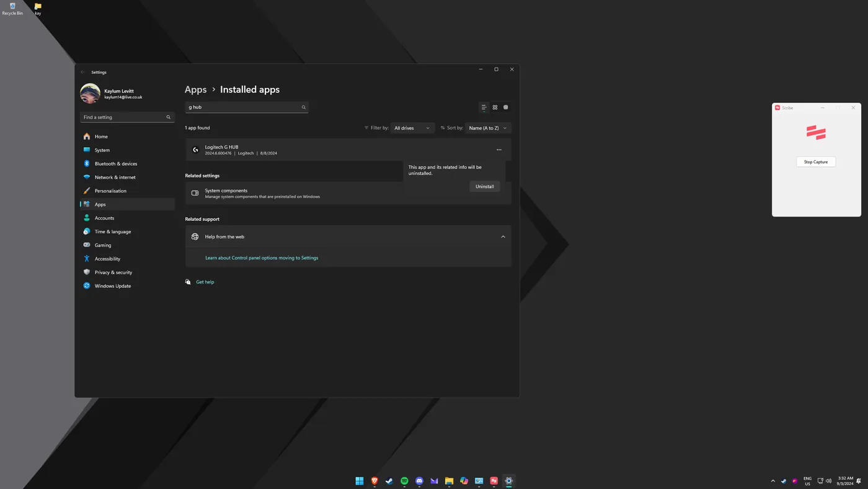This screenshot has width=868, height=489.
Task: Click the Get help link
Action: point(205,282)
